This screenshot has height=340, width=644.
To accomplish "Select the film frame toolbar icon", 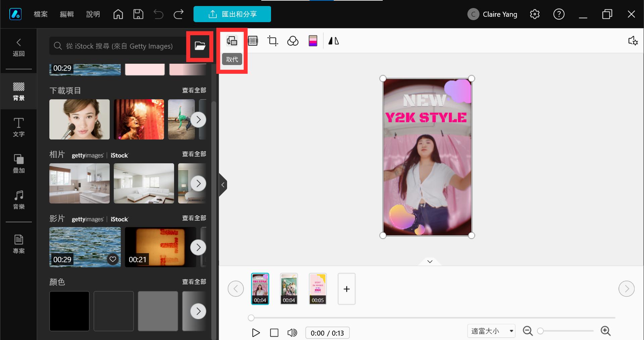I will (253, 41).
